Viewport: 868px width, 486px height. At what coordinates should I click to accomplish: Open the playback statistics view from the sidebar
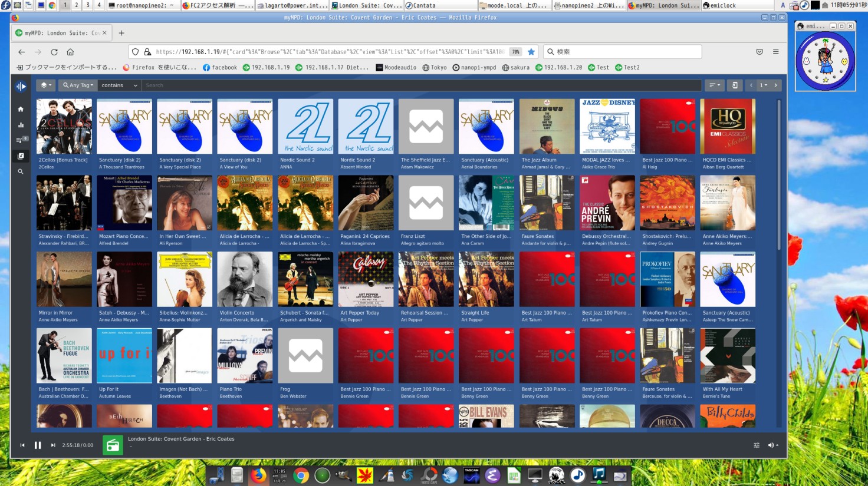coord(20,124)
